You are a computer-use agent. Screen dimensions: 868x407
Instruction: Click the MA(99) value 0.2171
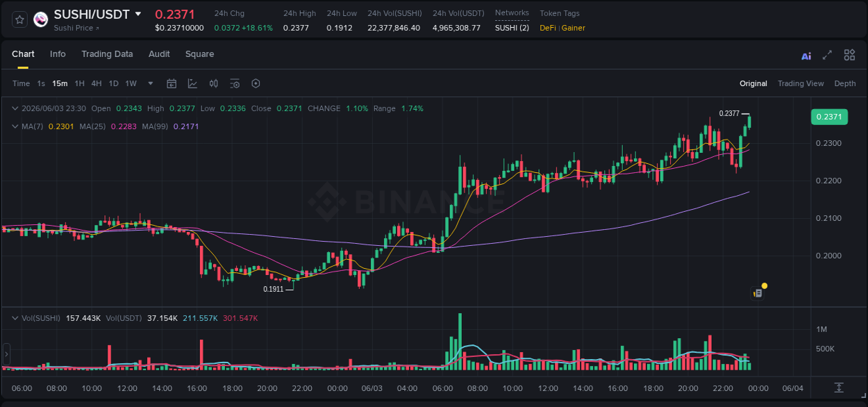(x=186, y=126)
